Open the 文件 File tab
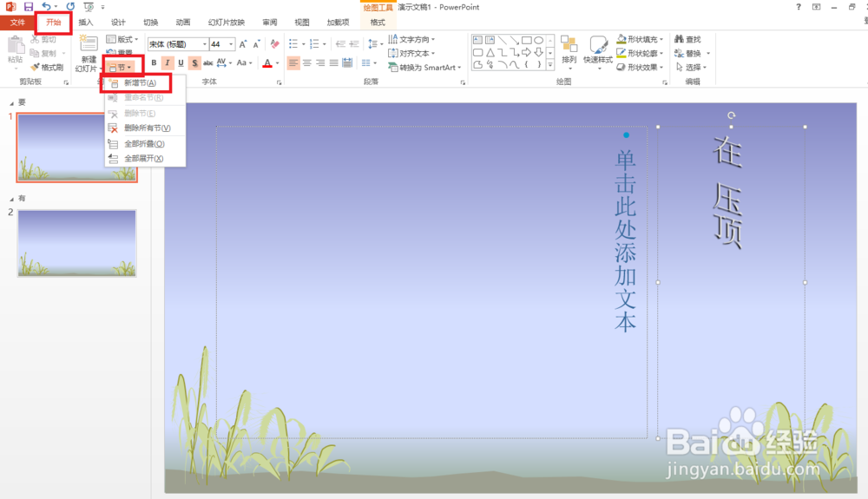Viewport: 868px width, 499px height. tap(17, 22)
